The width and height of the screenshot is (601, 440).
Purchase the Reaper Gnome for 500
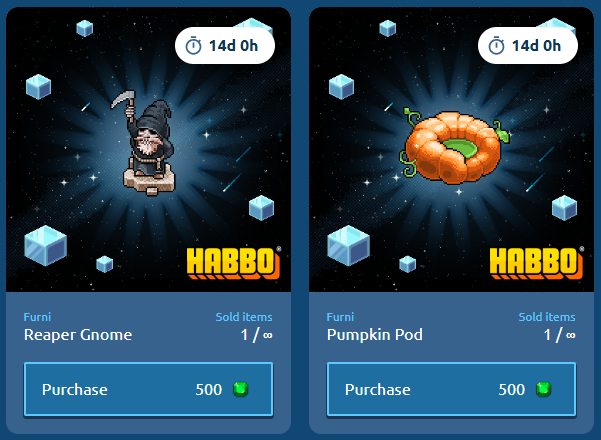pyautogui.click(x=148, y=389)
